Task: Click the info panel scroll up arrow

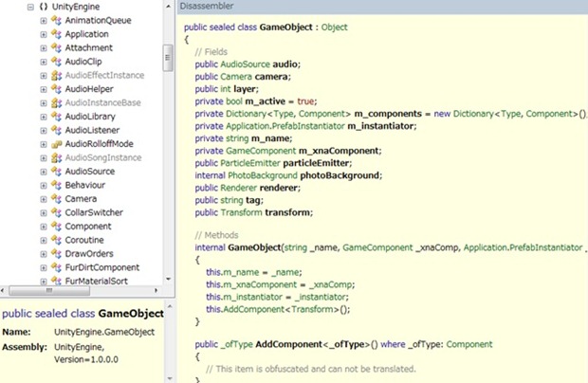Action: coord(170,306)
